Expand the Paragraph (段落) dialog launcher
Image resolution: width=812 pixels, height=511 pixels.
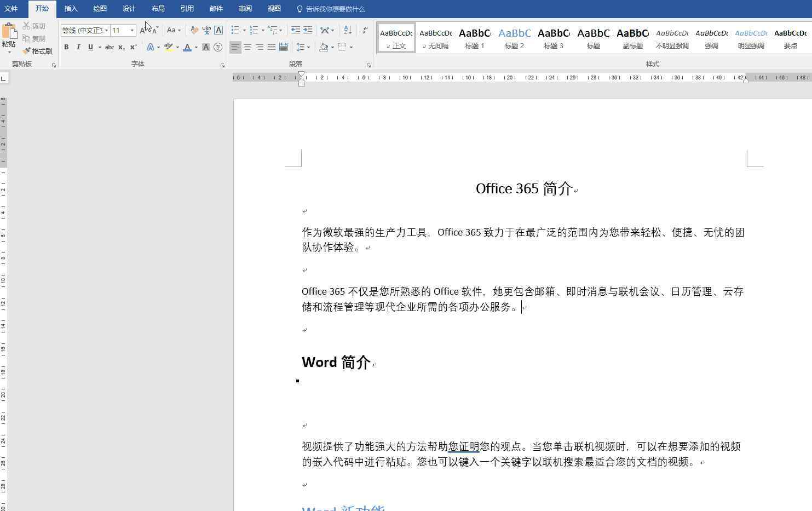(368, 65)
